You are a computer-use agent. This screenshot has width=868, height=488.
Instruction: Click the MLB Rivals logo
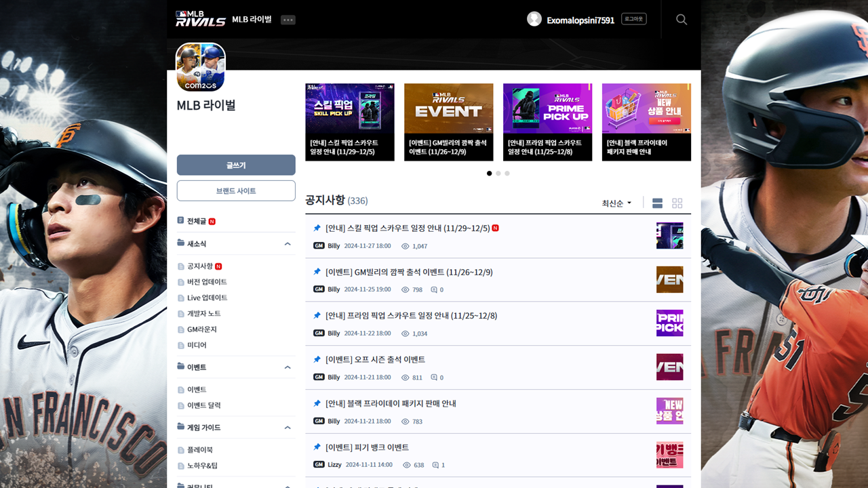[x=200, y=19]
